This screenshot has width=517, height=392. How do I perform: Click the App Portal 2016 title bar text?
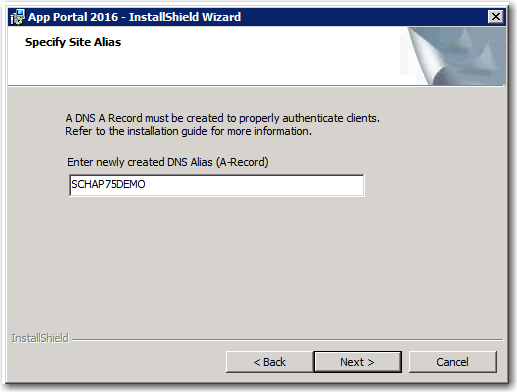pyautogui.click(x=73, y=17)
